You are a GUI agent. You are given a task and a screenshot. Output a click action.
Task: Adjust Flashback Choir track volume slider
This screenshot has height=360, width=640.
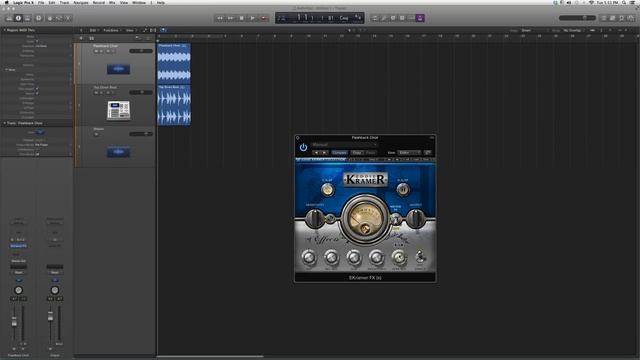[x=141, y=51]
